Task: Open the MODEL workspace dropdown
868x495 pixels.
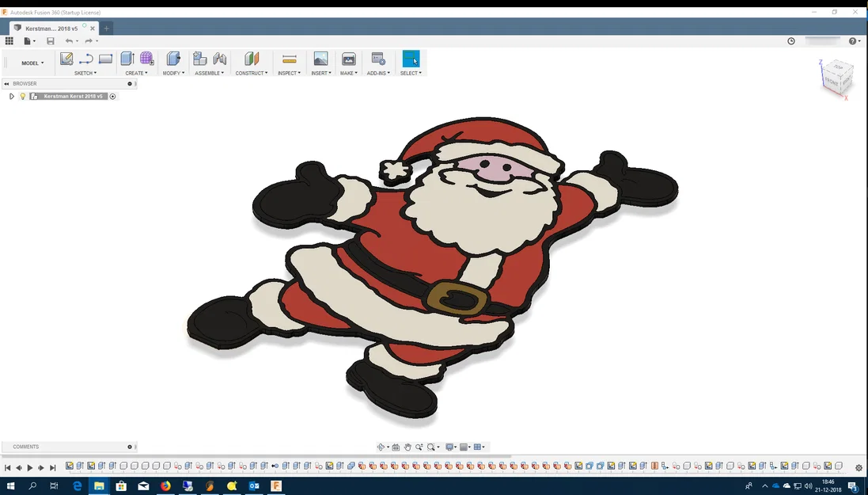Action: [32, 63]
